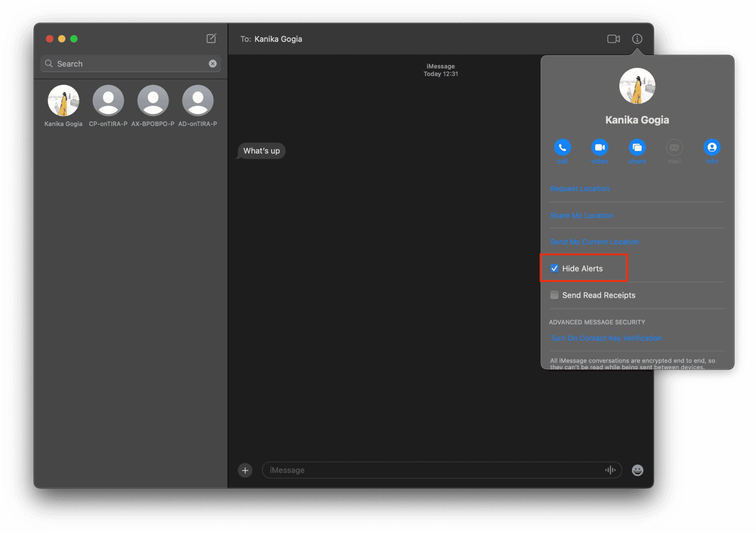Call Kanika Gogia using the call icon

[562, 147]
